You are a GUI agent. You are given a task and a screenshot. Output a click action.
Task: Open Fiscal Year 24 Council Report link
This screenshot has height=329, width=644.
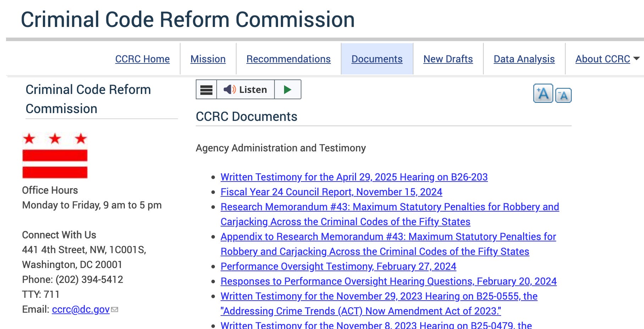point(331,192)
